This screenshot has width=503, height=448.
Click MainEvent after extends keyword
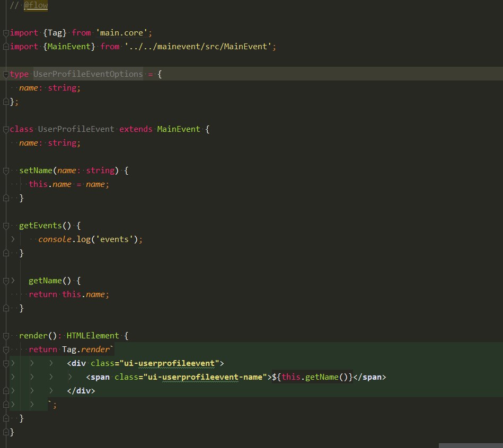(179, 129)
